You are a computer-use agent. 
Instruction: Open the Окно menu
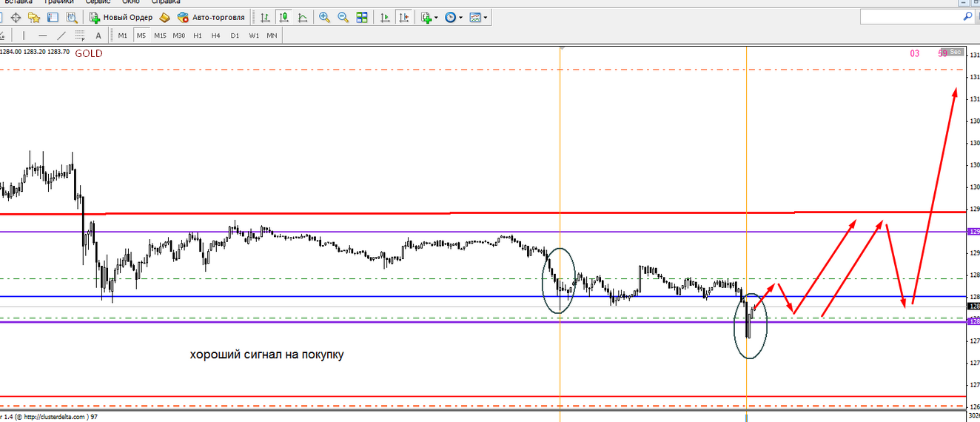click(x=130, y=2)
